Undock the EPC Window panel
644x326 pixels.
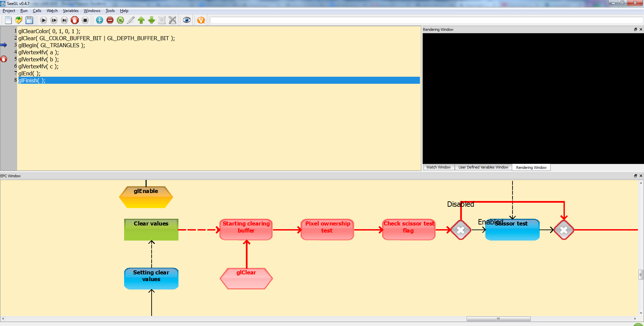(635, 176)
